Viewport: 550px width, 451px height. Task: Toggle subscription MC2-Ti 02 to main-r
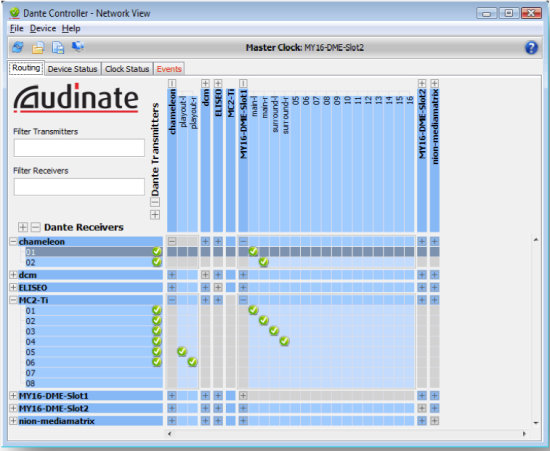tap(264, 321)
